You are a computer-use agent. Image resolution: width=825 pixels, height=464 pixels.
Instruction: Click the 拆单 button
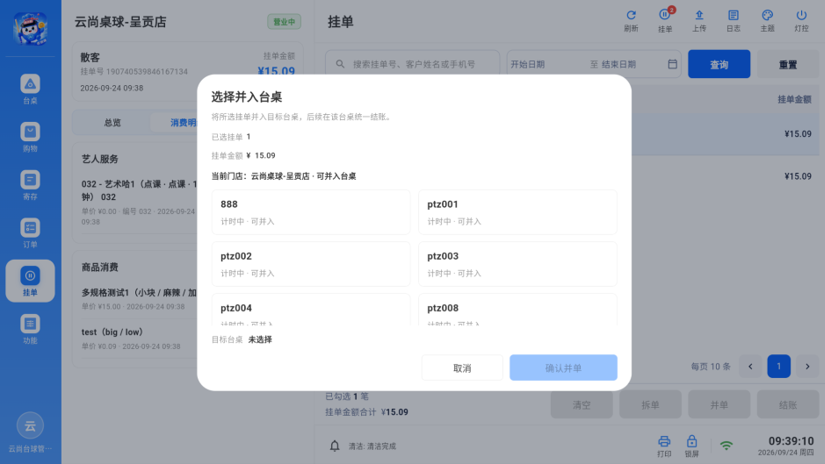[650, 405]
